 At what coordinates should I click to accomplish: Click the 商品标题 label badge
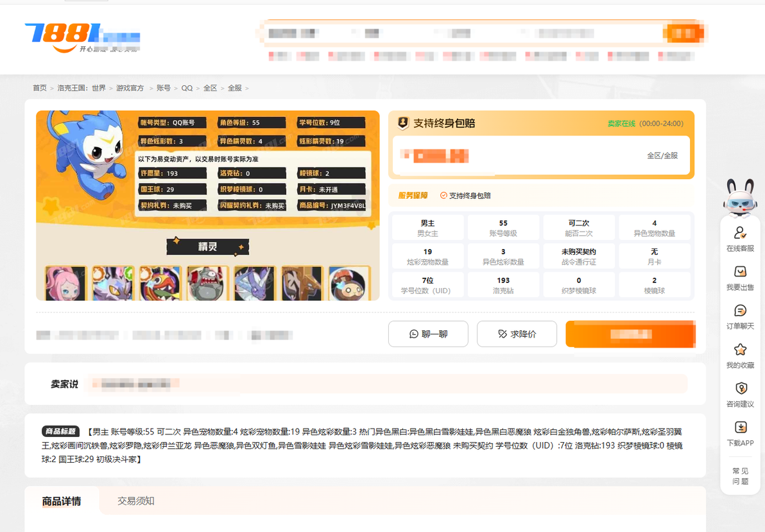click(x=60, y=431)
